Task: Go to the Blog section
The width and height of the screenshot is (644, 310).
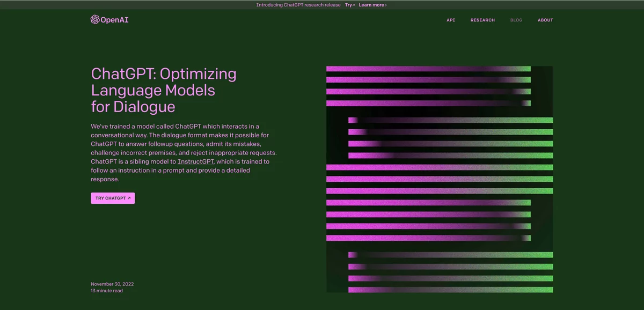Action: pyautogui.click(x=516, y=20)
